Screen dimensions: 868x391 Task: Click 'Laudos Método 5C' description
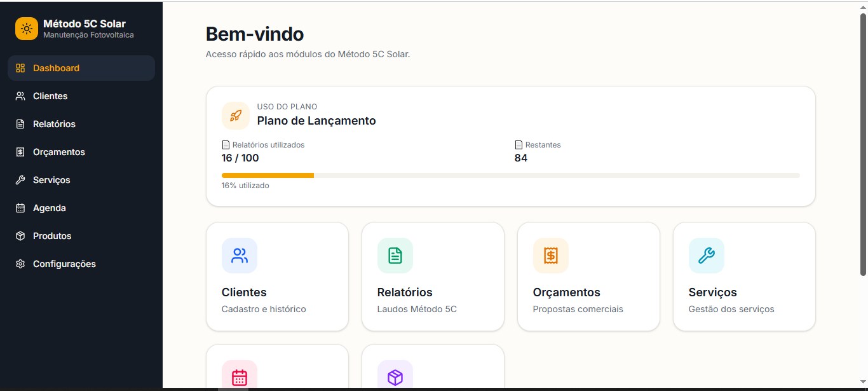click(x=417, y=309)
